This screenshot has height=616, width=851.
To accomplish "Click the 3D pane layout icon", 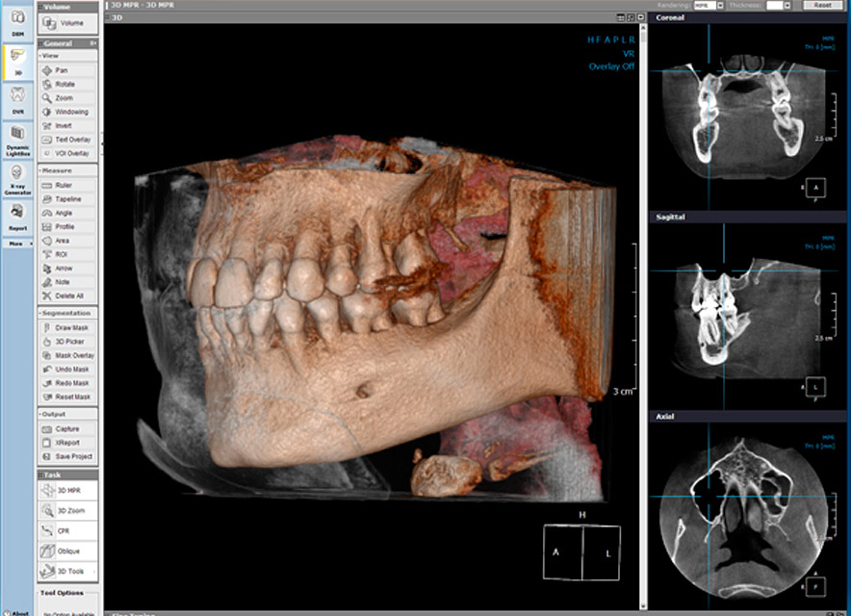I will [621, 18].
